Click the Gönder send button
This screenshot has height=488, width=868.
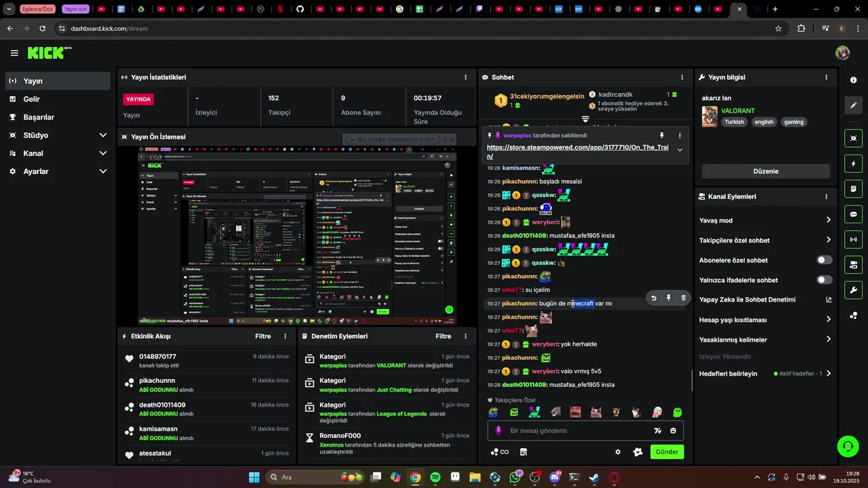point(667,452)
